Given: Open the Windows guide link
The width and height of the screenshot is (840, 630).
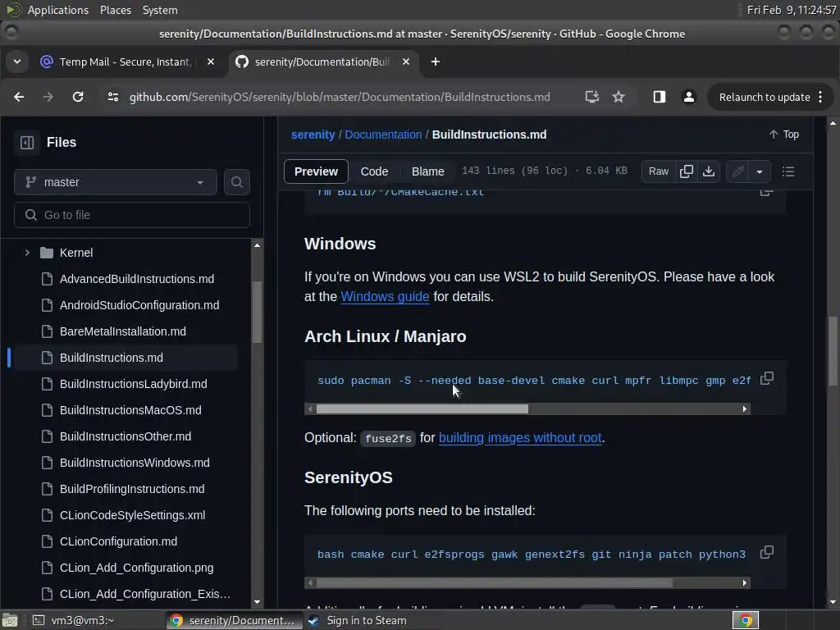Looking at the screenshot, I should pyautogui.click(x=385, y=296).
